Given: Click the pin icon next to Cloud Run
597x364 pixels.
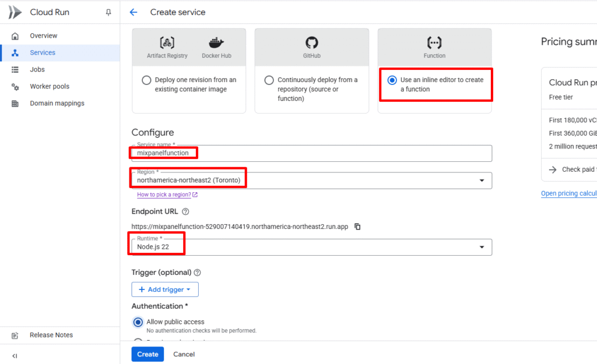Looking at the screenshot, I should pyautogui.click(x=108, y=12).
